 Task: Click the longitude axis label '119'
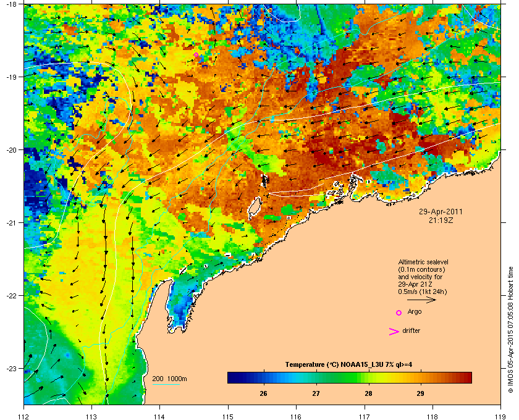[500, 416]
